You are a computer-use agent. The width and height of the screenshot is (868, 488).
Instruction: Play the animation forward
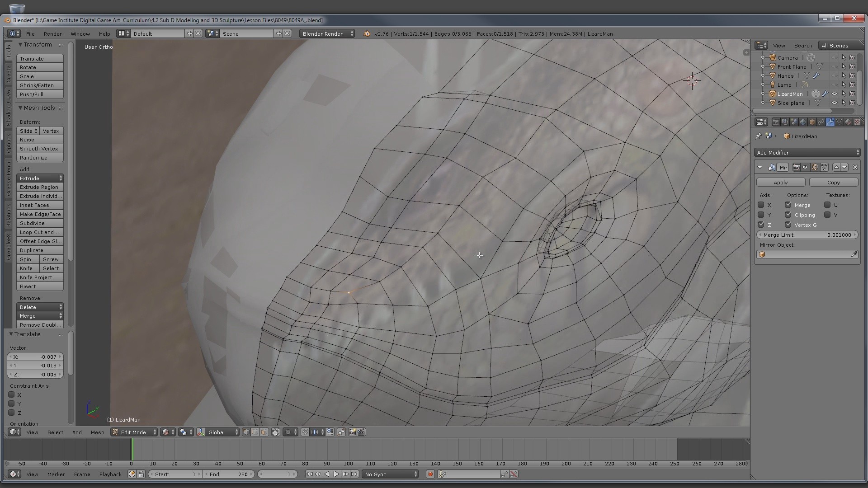[x=336, y=474]
